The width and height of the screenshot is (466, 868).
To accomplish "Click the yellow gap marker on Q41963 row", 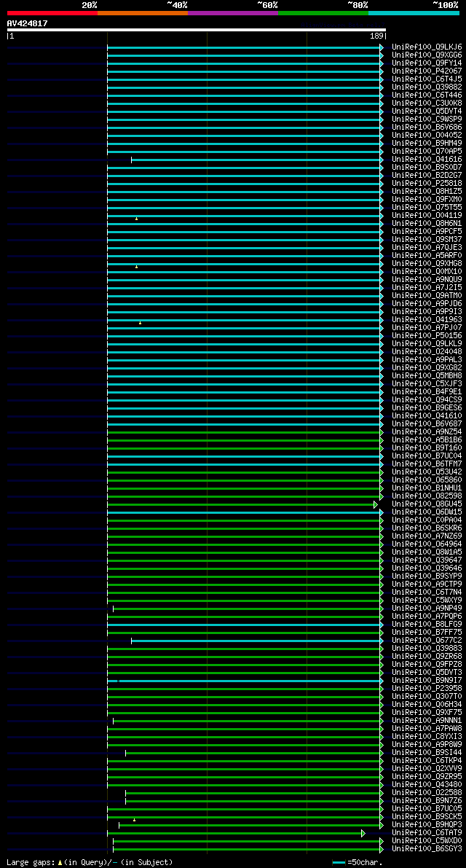I will (x=140, y=323).
